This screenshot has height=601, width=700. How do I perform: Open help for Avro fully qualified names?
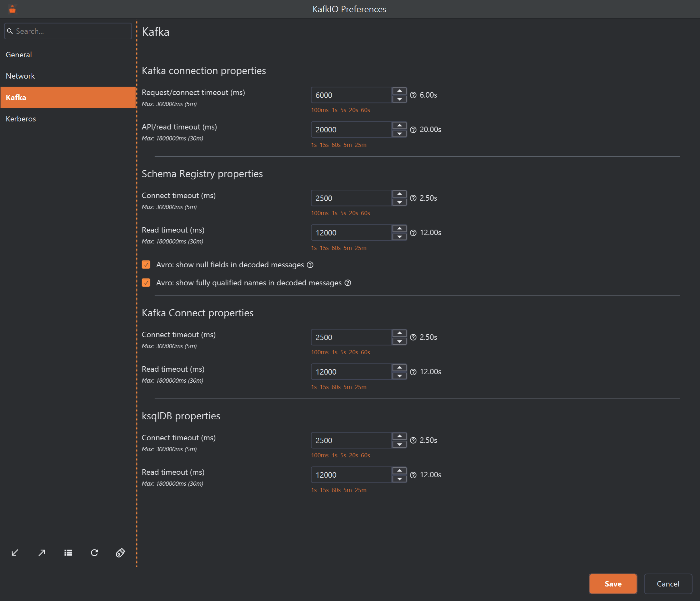[x=348, y=283]
